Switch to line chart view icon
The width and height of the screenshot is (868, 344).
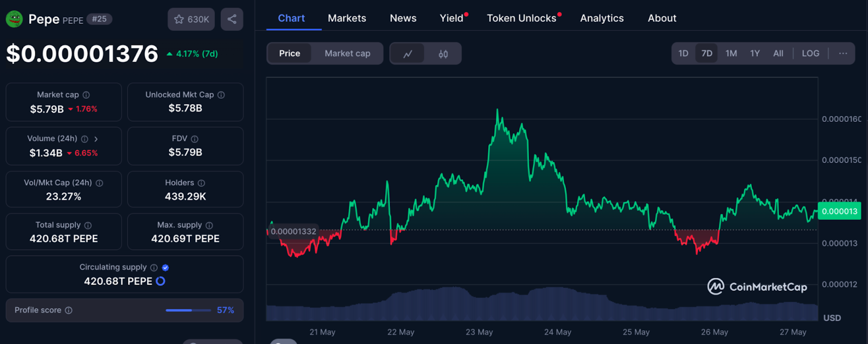coord(408,54)
